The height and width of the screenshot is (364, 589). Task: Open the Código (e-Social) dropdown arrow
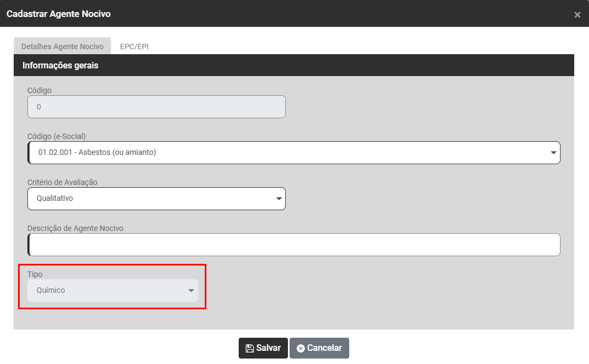tap(553, 153)
